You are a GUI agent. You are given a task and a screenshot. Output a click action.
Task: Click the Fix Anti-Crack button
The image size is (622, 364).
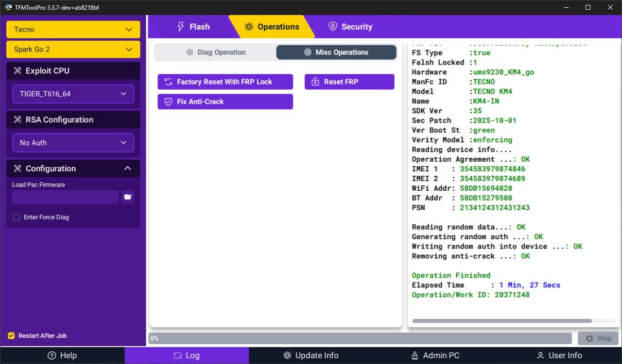[x=225, y=102]
